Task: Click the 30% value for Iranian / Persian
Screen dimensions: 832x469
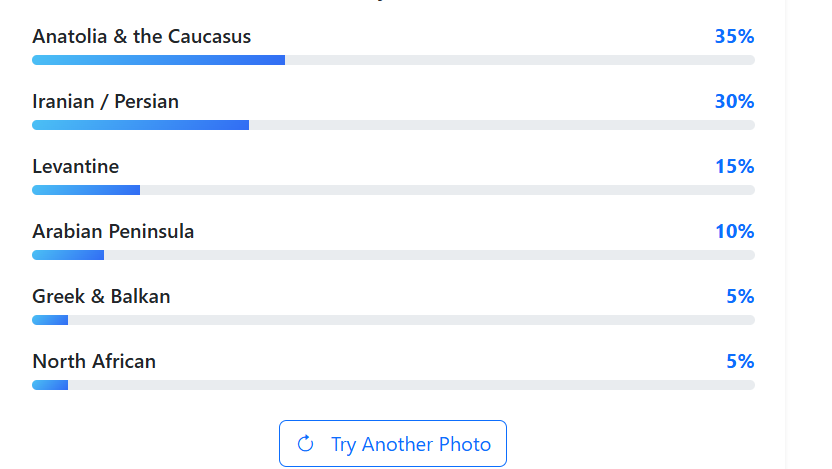Action: (x=734, y=102)
